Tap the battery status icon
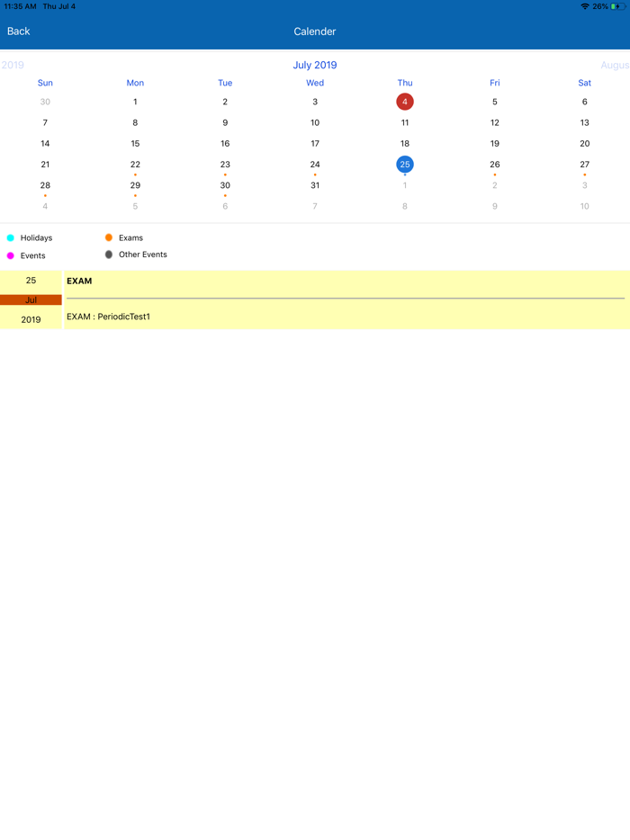 click(618, 6)
